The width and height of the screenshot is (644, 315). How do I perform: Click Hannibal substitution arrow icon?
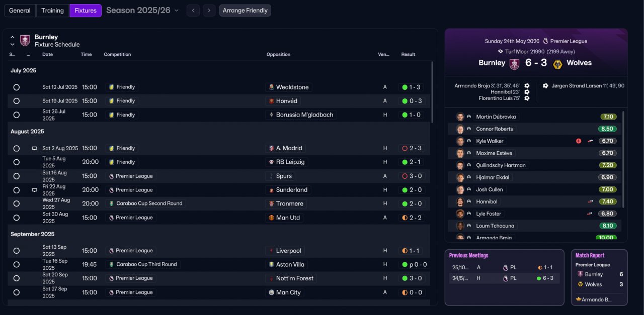point(590,201)
